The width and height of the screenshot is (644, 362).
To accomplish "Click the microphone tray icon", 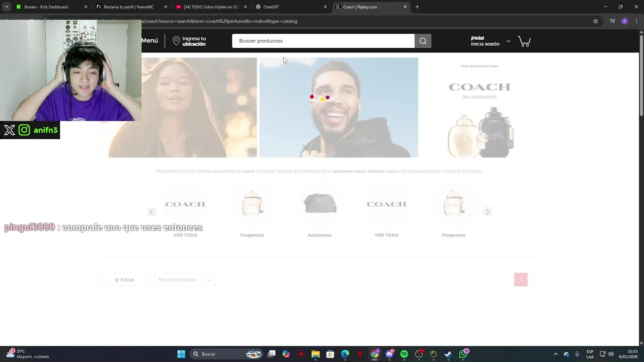I will coord(577,354).
